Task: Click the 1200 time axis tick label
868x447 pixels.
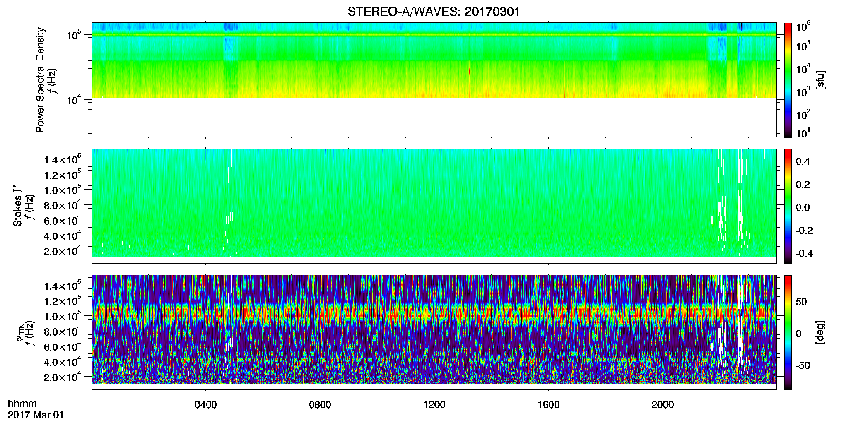Action: [434, 404]
